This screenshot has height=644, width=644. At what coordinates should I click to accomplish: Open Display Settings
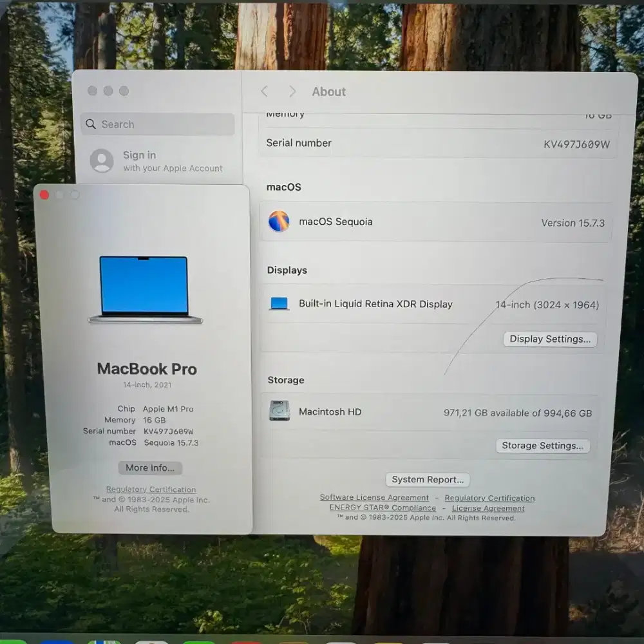click(549, 339)
